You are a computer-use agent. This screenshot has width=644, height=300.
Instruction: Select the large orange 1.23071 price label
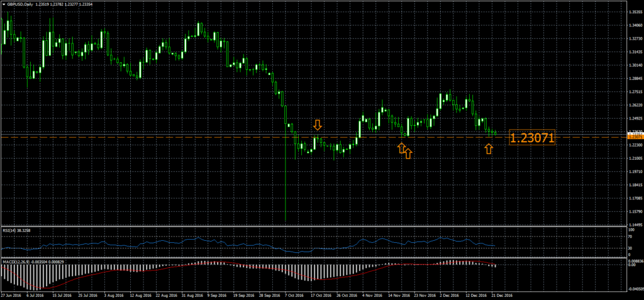[531, 138]
